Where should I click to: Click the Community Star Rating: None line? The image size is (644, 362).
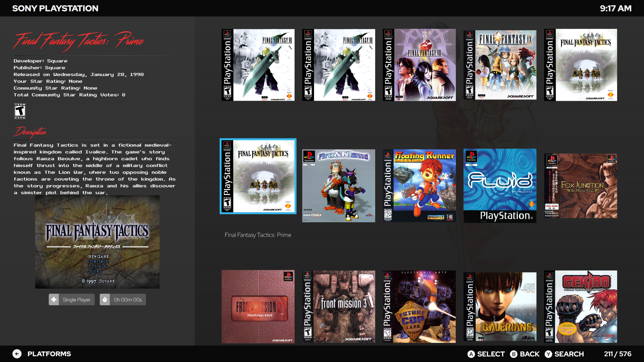pos(55,88)
